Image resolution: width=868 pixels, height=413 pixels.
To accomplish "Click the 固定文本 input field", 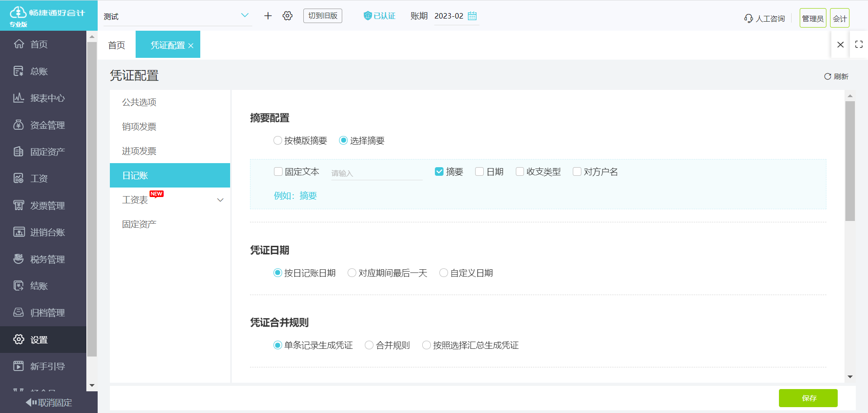I will 377,172.
